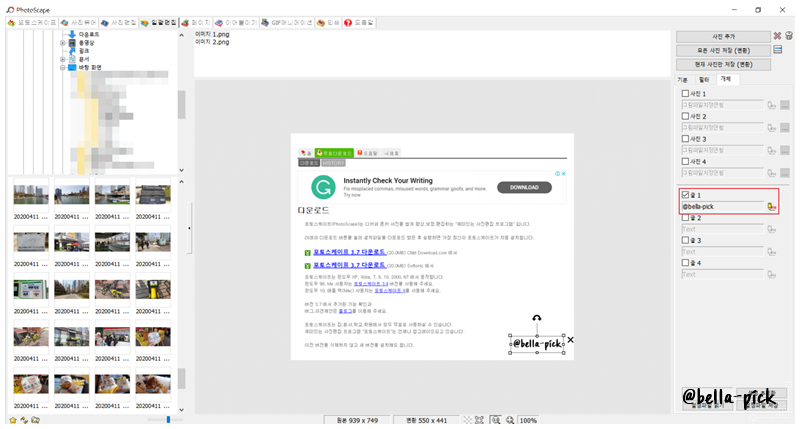Screen dimensions: 800x429
Task: Collapse the 바탕 화면 (Desktop) folder node
Action: coord(63,67)
